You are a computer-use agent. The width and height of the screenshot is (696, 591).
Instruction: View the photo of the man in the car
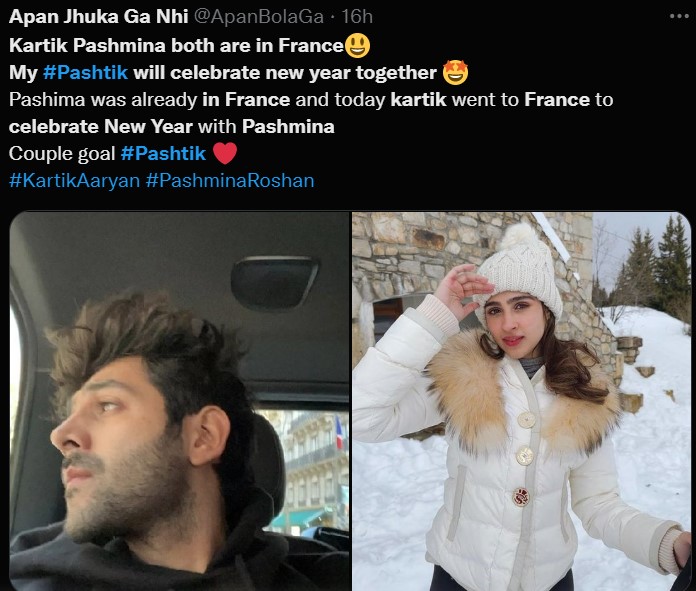tap(179, 401)
